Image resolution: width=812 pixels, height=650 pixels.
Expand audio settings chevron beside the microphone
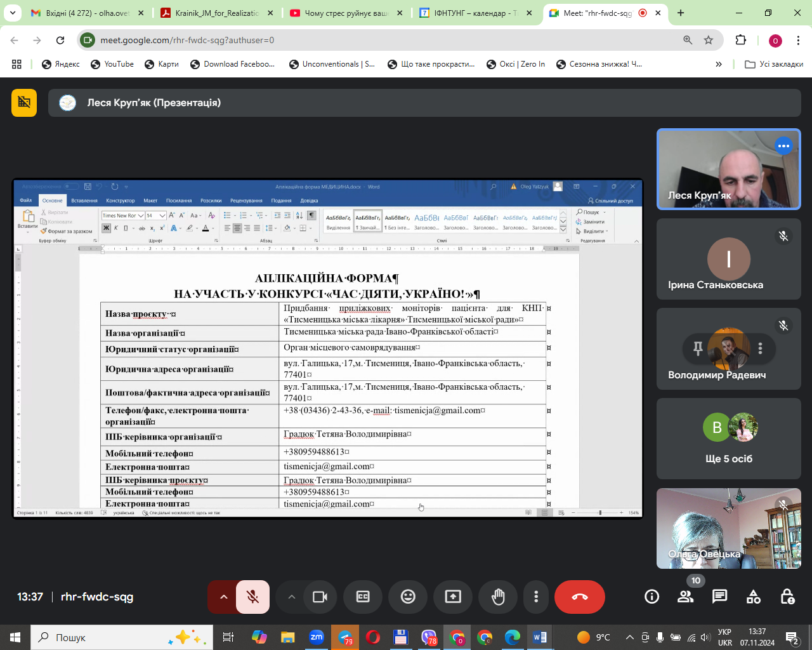point(223,597)
